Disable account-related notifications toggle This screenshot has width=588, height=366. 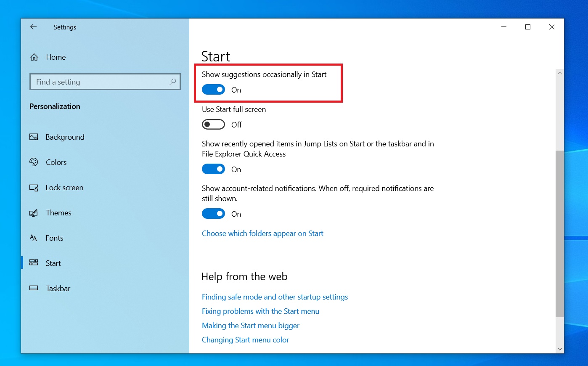(x=213, y=214)
